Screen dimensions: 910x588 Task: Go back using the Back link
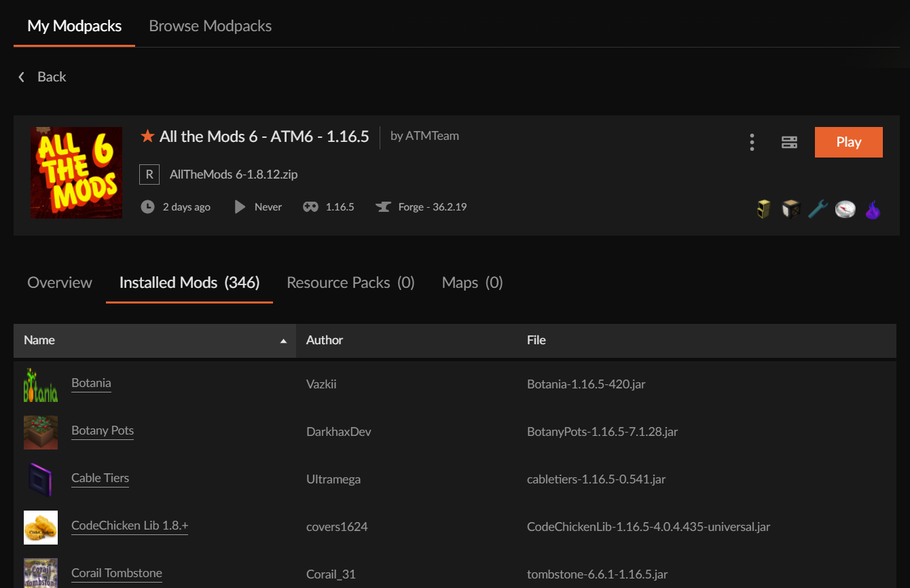coord(52,77)
